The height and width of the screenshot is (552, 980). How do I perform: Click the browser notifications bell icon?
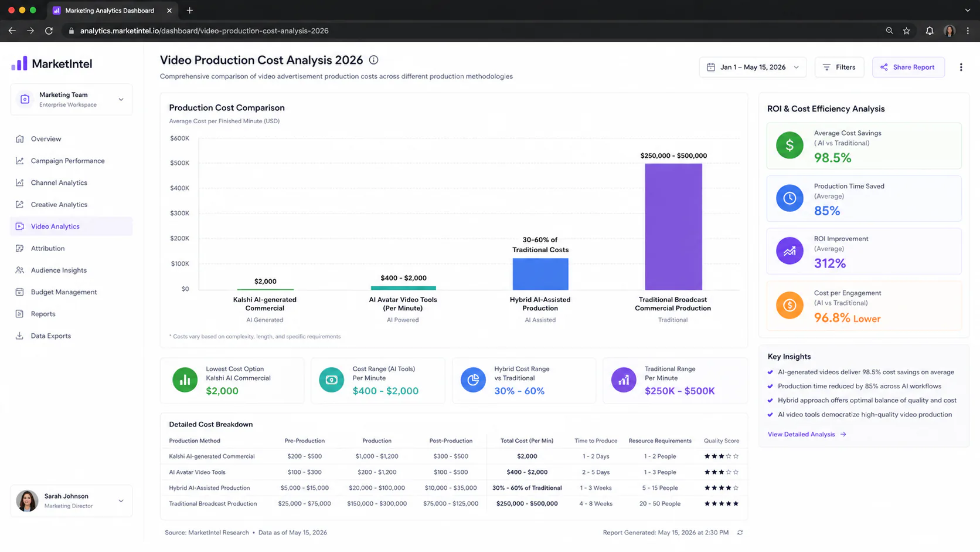930,31
